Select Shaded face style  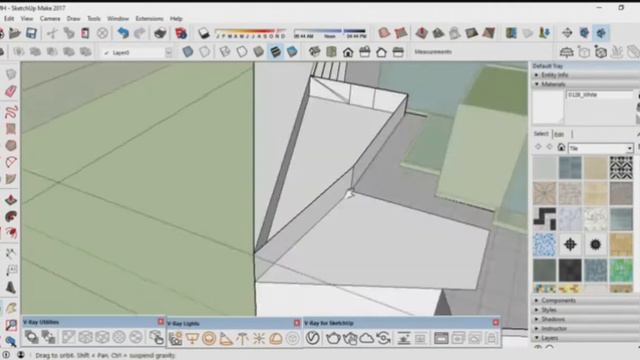(x=258, y=52)
